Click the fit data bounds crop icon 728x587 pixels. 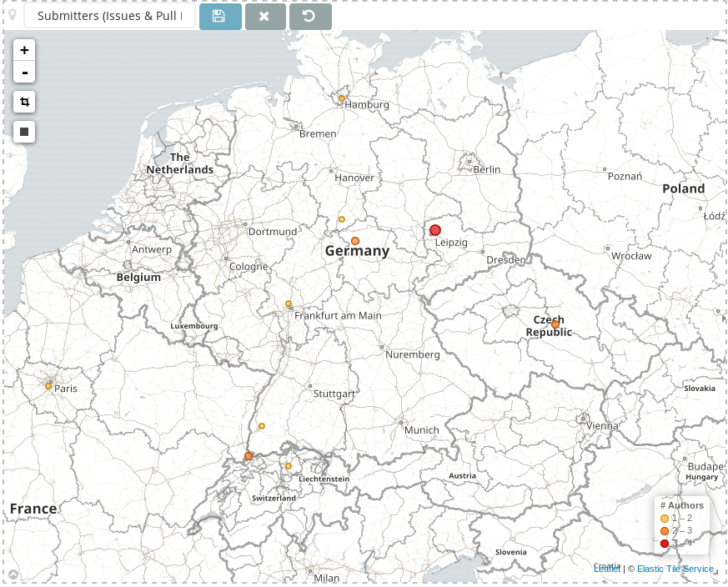point(24,103)
